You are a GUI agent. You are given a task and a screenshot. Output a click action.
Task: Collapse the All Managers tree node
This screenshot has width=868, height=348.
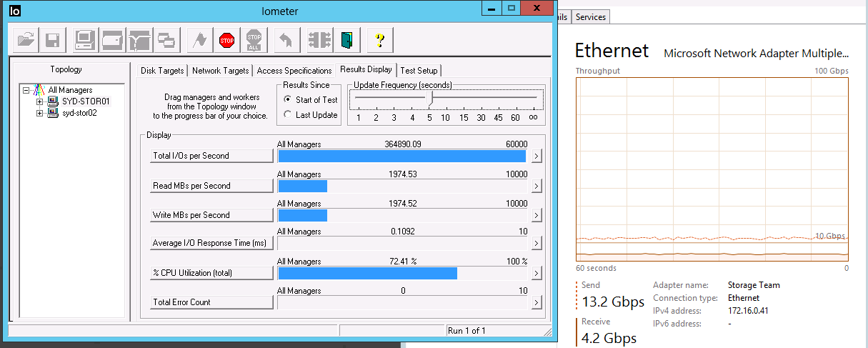27,90
